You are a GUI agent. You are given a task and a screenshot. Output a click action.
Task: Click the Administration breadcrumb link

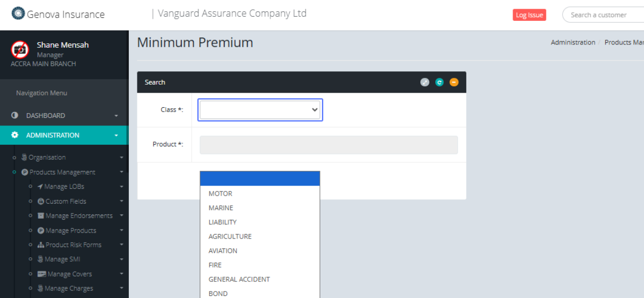pos(573,42)
